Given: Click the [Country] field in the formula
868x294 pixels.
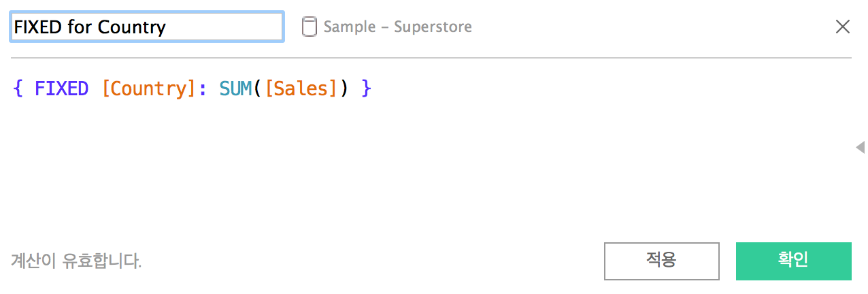Looking at the screenshot, I should pos(148,88).
